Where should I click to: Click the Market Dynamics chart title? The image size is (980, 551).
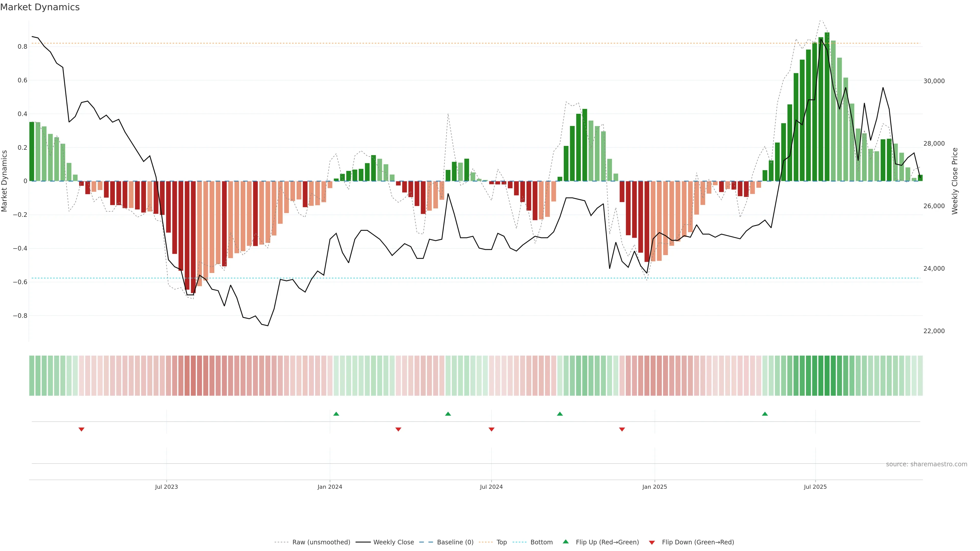click(40, 7)
